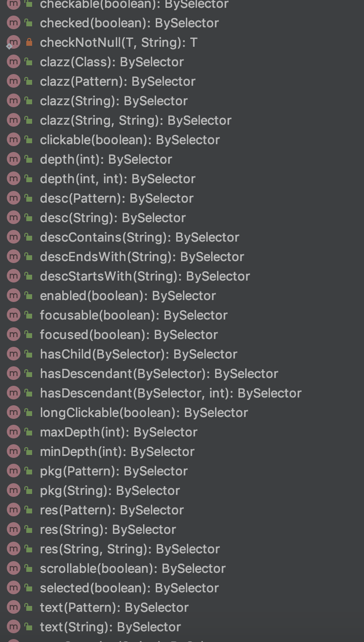Image resolution: width=364 pixels, height=642 pixels.
Task: Click the green lock icon next to pkg(String)
Action: click(29, 491)
